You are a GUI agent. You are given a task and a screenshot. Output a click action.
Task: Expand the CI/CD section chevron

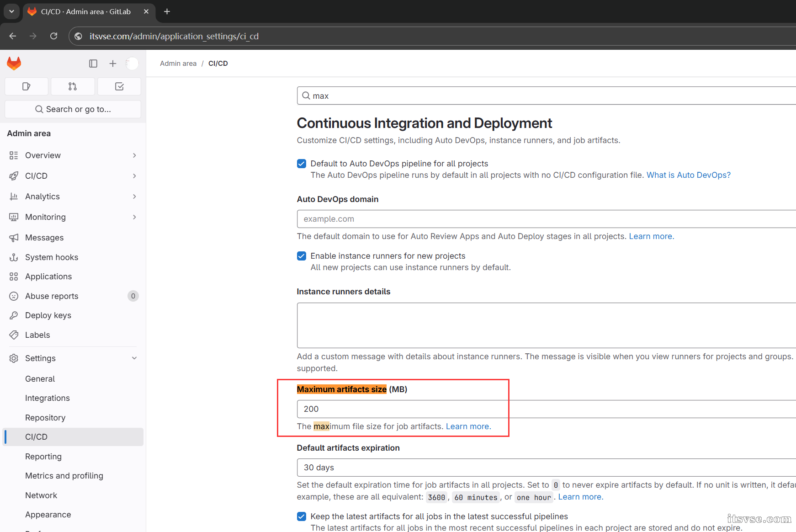[134, 176]
